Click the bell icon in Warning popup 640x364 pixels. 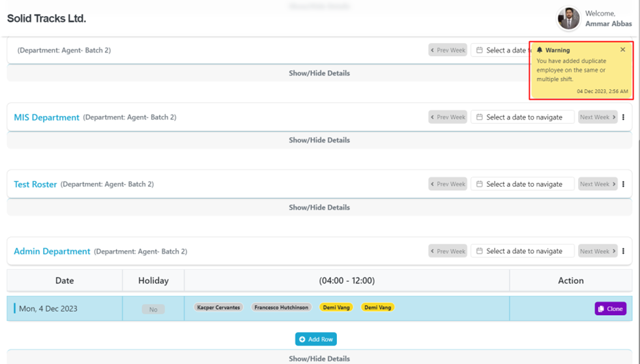pos(540,50)
